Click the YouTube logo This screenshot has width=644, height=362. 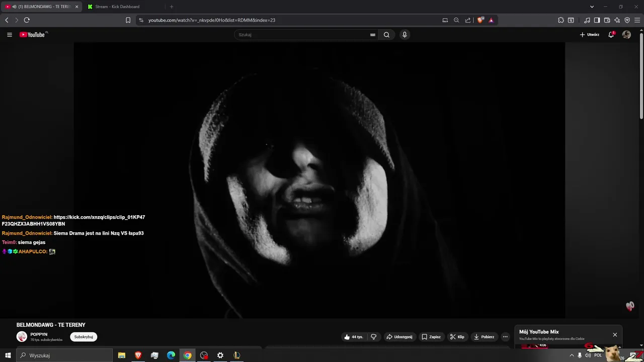pyautogui.click(x=33, y=35)
